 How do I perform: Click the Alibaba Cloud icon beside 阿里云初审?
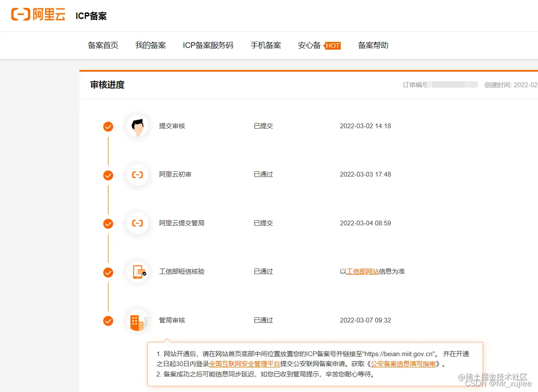pyautogui.click(x=137, y=175)
